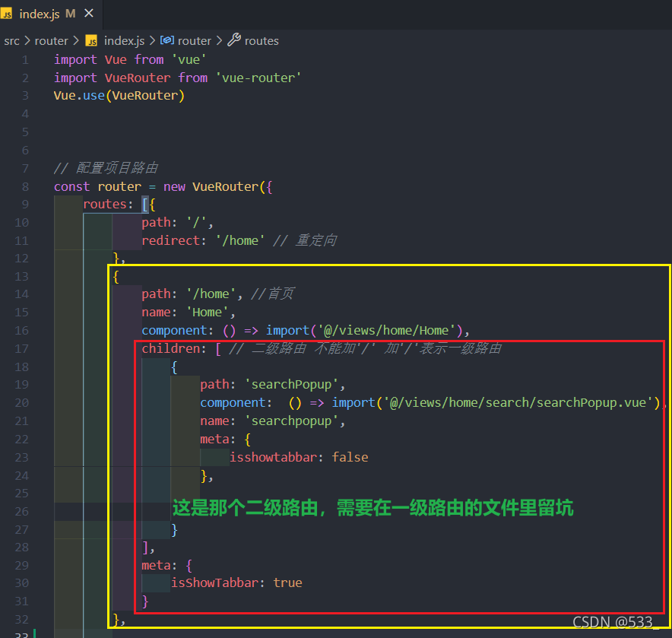Place cursor on the word VueRouter on line 2
Viewport: 672px width, 638px height.
click(x=137, y=77)
